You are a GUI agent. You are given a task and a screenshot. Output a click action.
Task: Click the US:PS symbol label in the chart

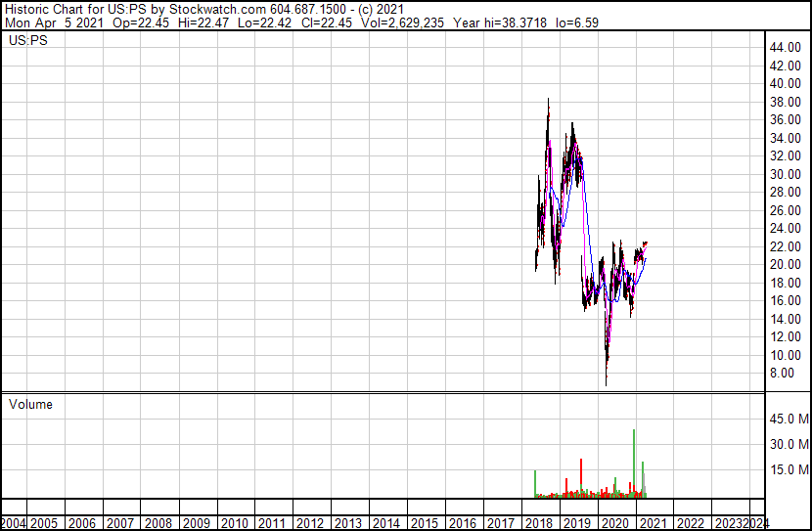click(x=28, y=40)
